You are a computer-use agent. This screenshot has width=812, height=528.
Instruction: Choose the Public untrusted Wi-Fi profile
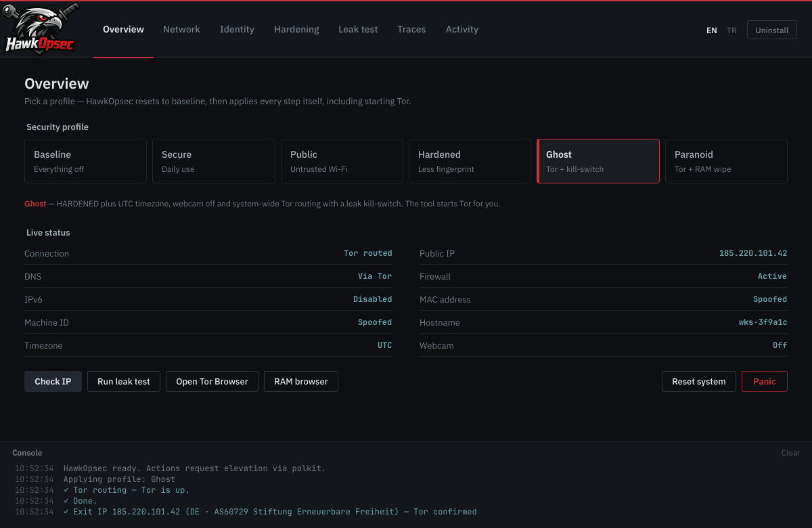[x=342, y=161]
